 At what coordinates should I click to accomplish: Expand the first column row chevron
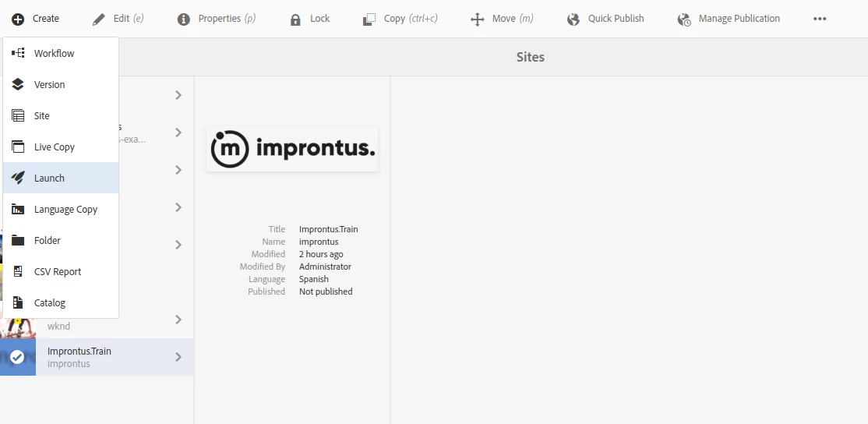click(178, 95)
